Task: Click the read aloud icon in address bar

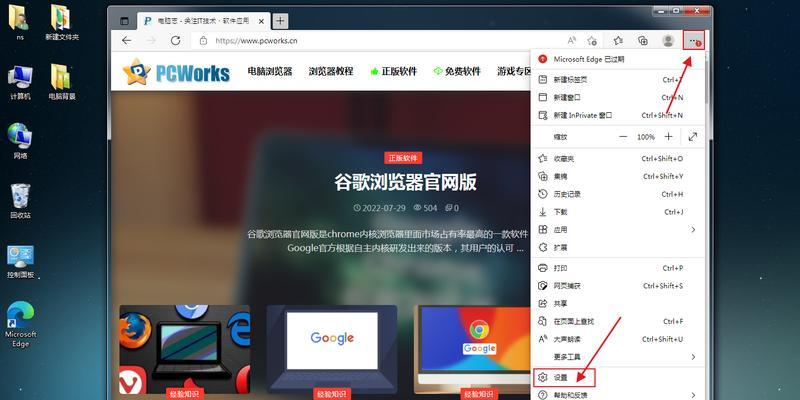Action: 572,40
